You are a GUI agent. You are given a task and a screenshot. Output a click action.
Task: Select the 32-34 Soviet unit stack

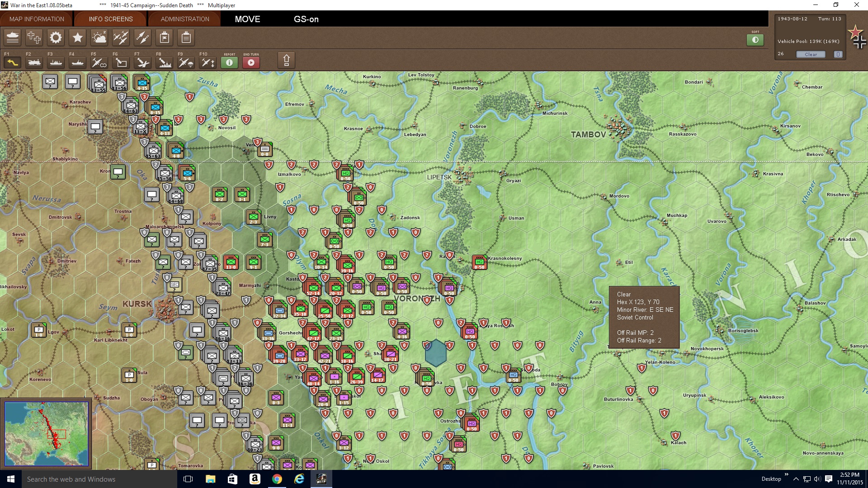[x=279, y=310]
